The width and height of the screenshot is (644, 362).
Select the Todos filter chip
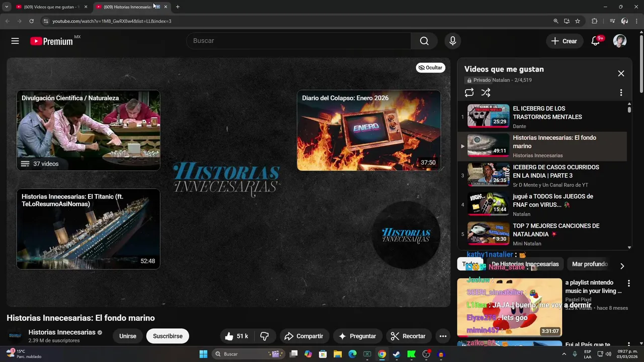(470, 264)
